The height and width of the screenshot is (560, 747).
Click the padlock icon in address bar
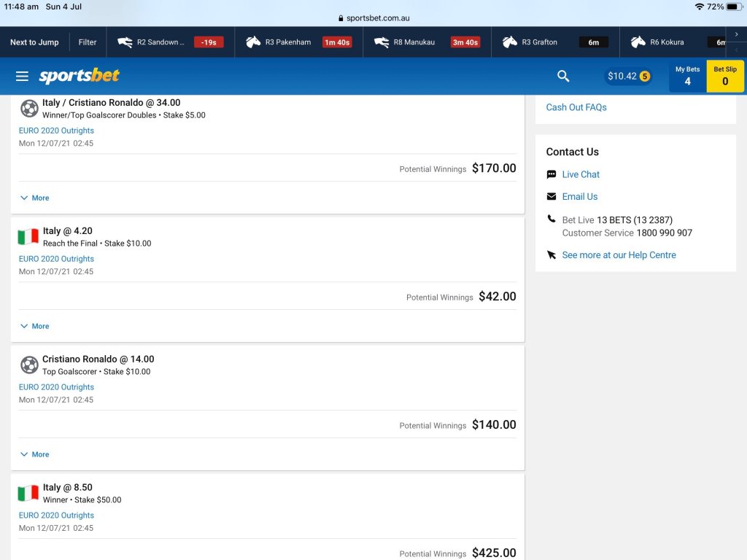coord(341,18)
